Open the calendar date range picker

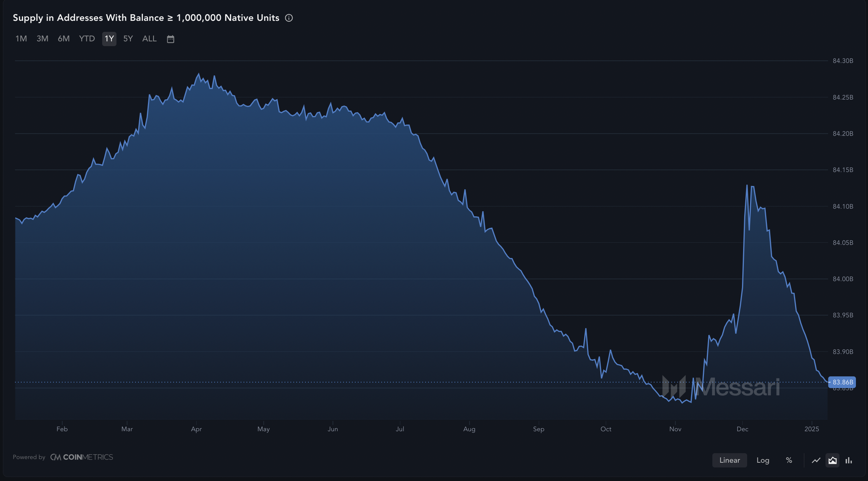click(170, 39)
